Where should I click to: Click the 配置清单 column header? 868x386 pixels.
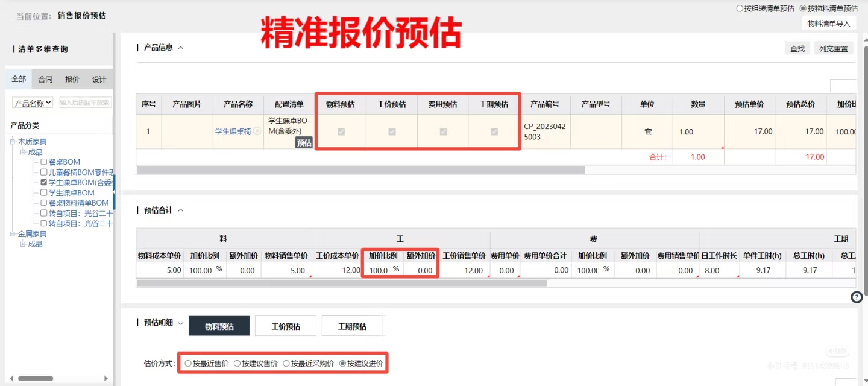pyautogui.click(x=289, y=104)
